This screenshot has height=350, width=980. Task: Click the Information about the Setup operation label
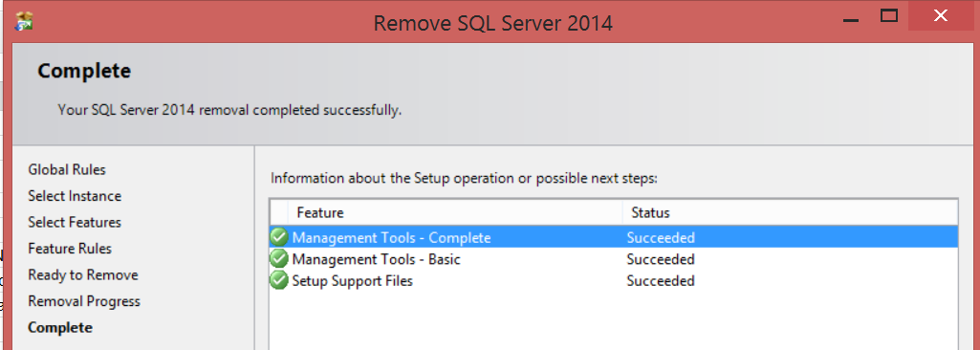point(465,179)
